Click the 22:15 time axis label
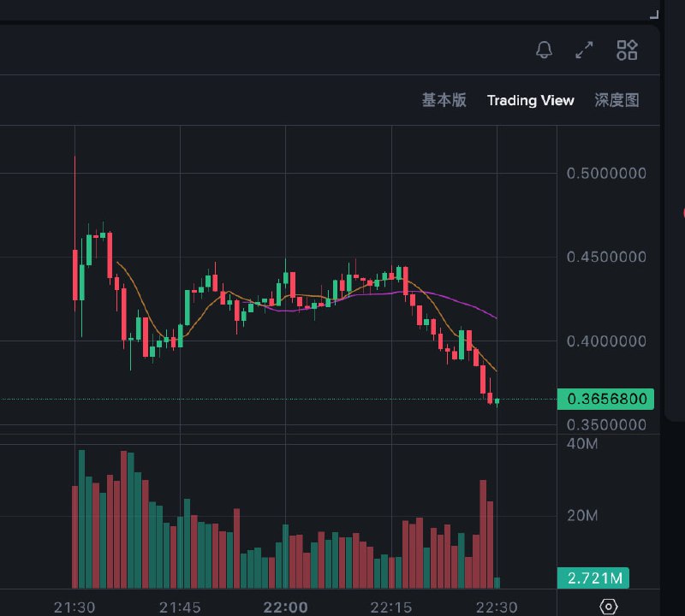 pos(391,607)
